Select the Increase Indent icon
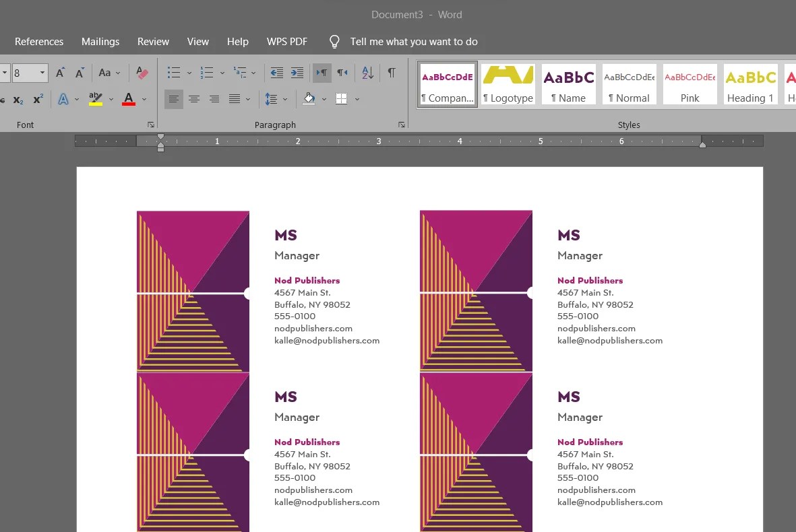796x532 pixels. pyautogui.click(x=297, y=72)
